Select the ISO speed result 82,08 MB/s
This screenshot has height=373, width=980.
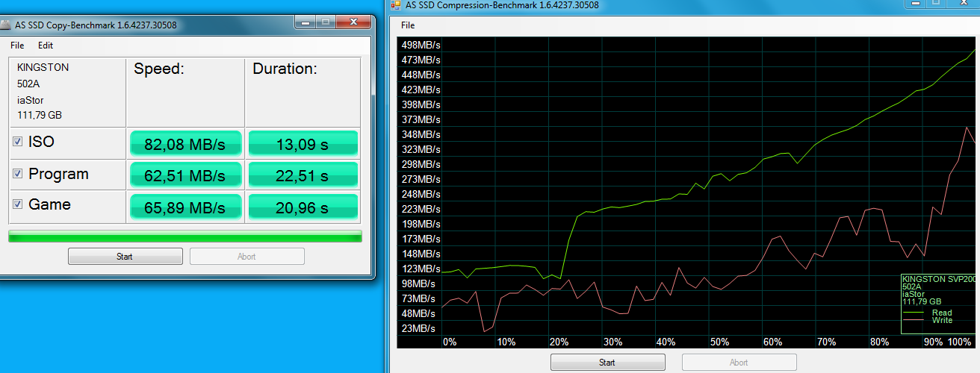point(186,145)
